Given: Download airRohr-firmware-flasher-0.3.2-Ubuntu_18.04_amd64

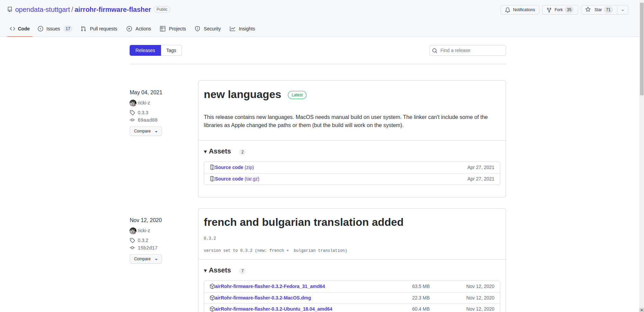Looking at the screenshot, I should (x=274, y=309).
